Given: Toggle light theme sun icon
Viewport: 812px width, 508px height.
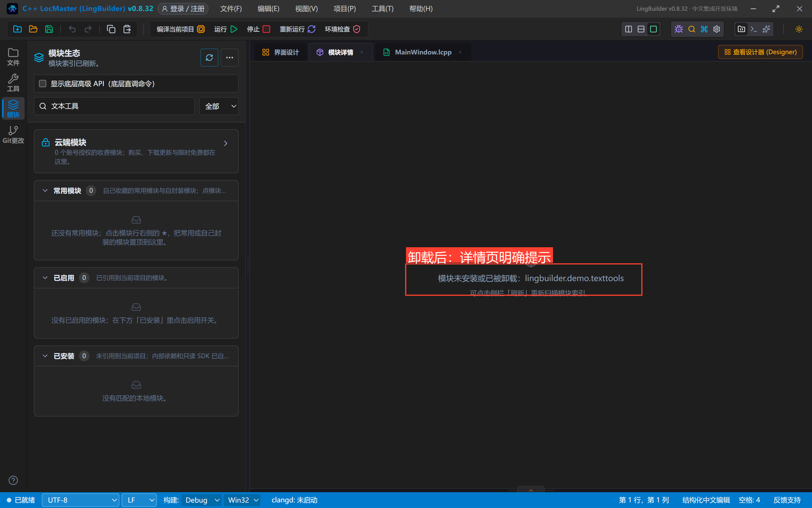Looking at the screenshot, I should (x=799, y=29).
